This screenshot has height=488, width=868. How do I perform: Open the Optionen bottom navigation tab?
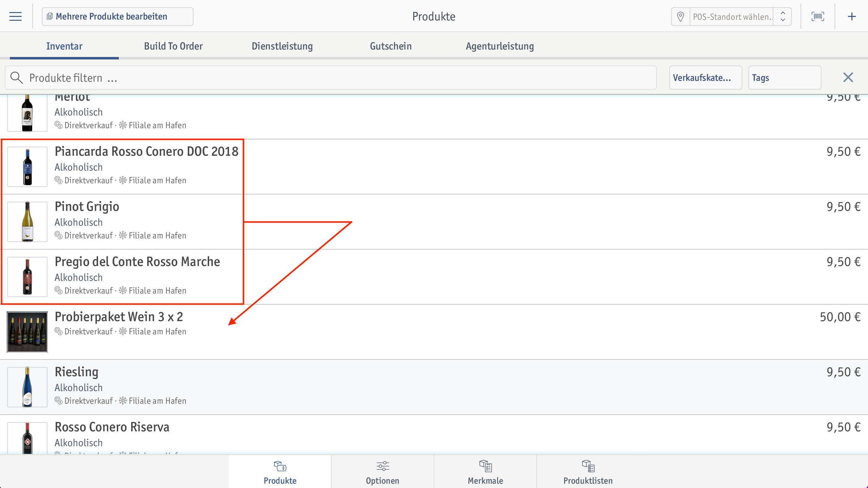382,472
